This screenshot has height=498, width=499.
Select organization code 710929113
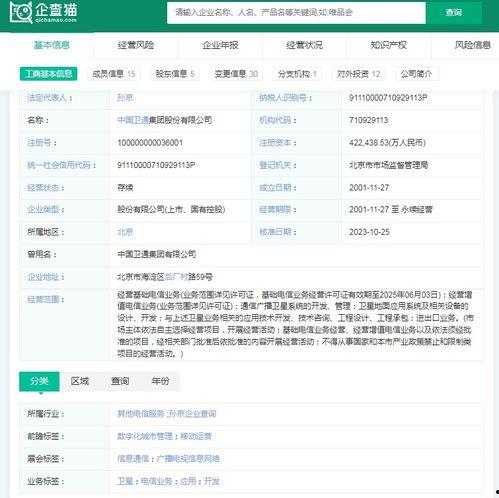369,120
